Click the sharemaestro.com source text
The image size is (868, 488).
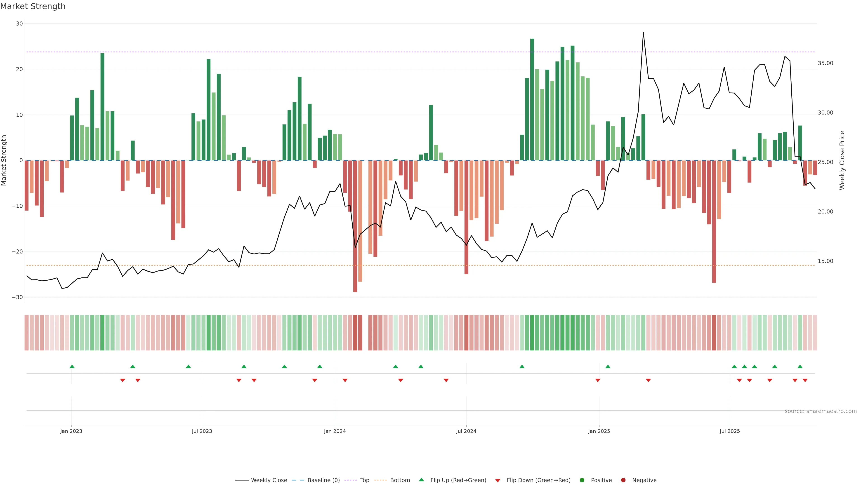[x=821, y=411]
